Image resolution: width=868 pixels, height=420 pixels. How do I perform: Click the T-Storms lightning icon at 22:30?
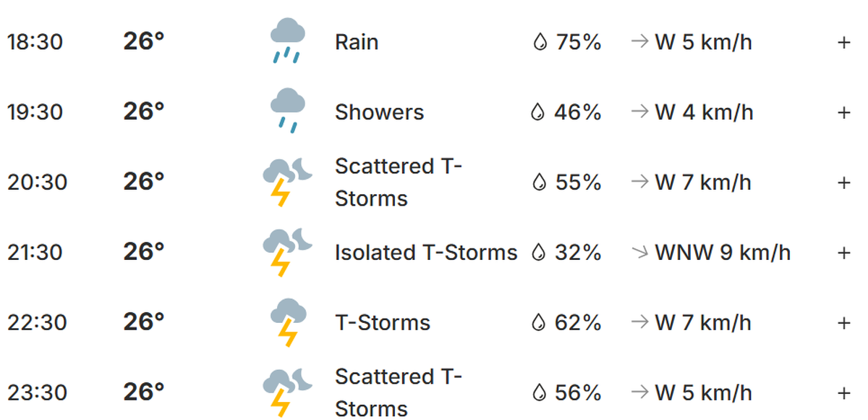click(x=287, y=322)
